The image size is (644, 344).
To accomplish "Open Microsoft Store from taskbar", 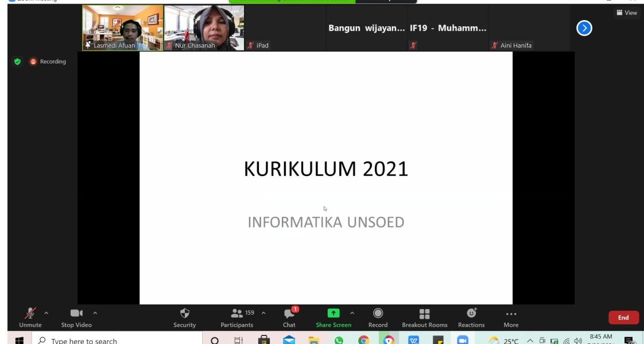I will (263, 341).
